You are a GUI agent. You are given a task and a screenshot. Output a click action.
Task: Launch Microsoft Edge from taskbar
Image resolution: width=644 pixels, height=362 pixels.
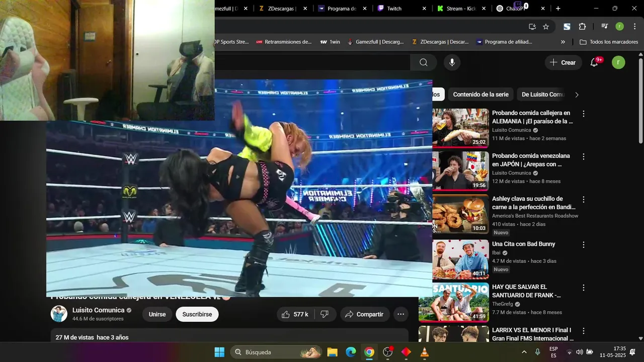point(351,352)
